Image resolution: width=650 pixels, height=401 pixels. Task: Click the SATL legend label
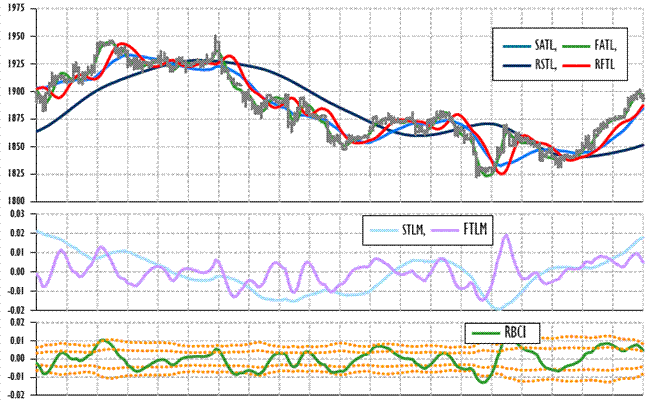[546, 45]
